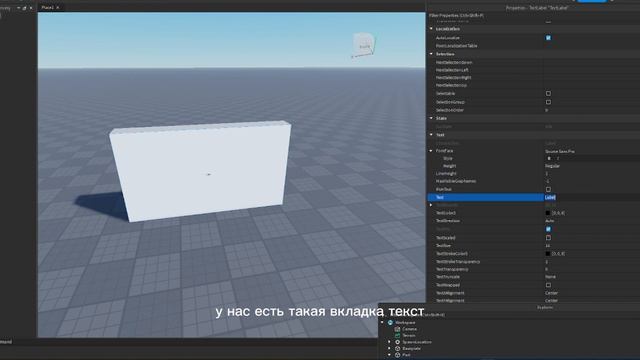Enable the TextScaled checkbox

pyautogui.click(x=548, y=238)
